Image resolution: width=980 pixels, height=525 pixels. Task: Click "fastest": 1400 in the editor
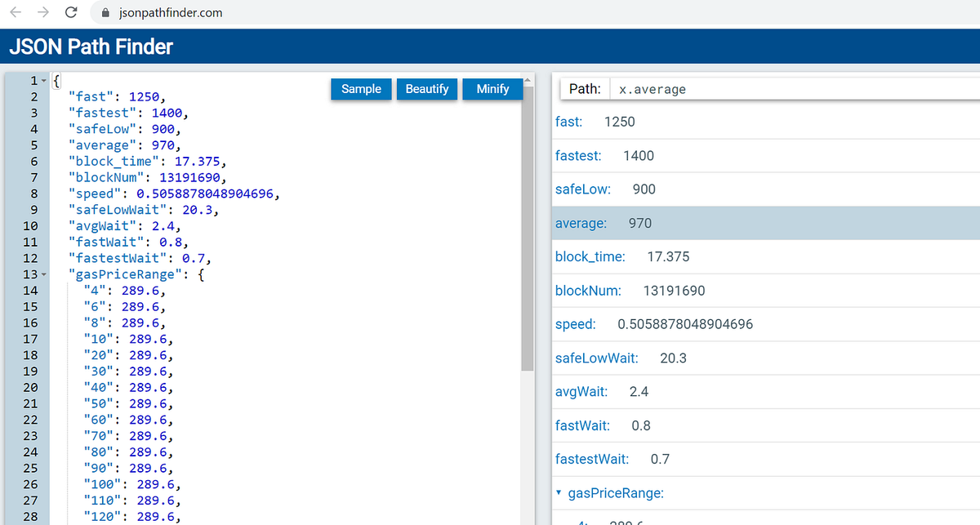129,113
